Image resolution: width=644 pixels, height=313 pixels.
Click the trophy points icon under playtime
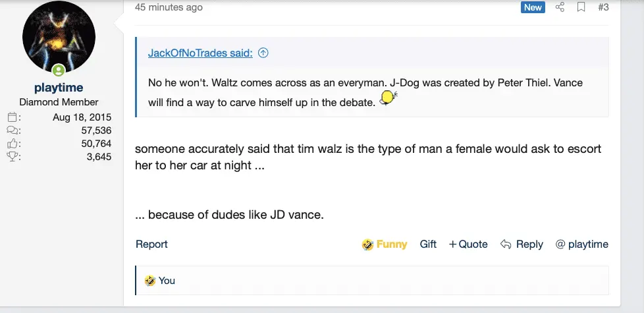[13, 157]
